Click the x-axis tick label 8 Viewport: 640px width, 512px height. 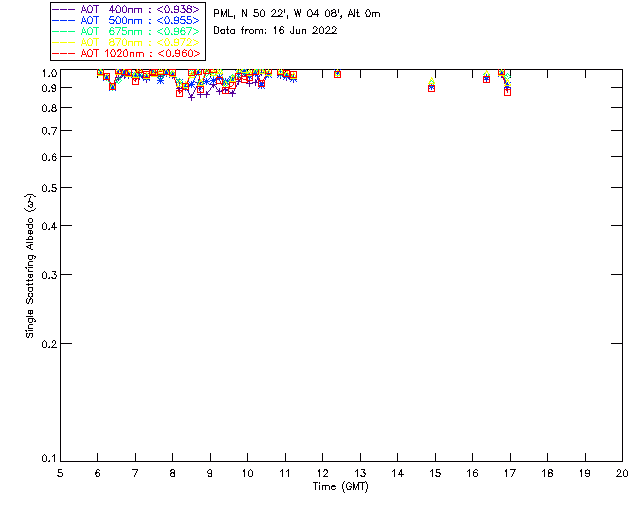(173, 473)
